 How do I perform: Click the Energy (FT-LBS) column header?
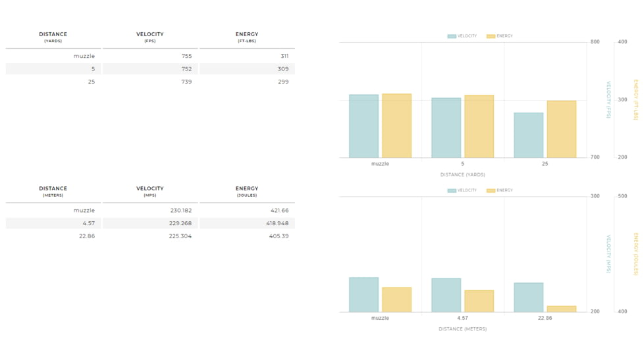(247, 37)
